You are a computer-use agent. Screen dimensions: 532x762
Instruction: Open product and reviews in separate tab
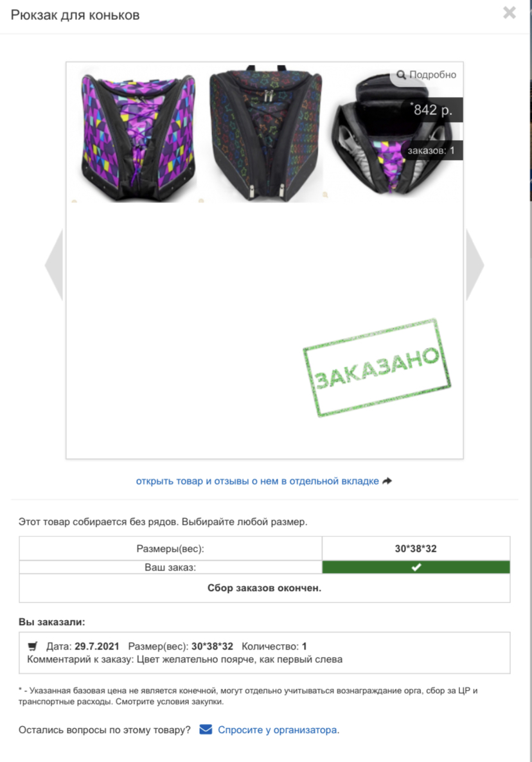click(257, 481)
